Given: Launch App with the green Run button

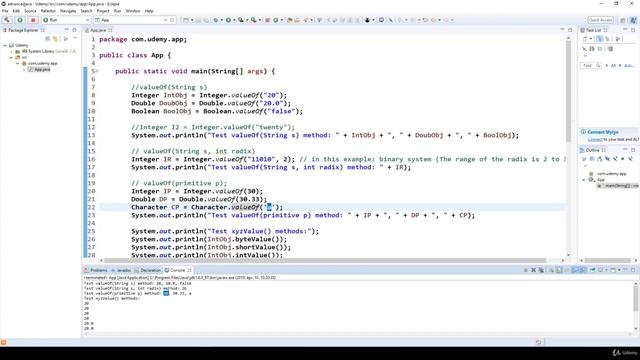Looking at the screenshot, I should (20, 20).
